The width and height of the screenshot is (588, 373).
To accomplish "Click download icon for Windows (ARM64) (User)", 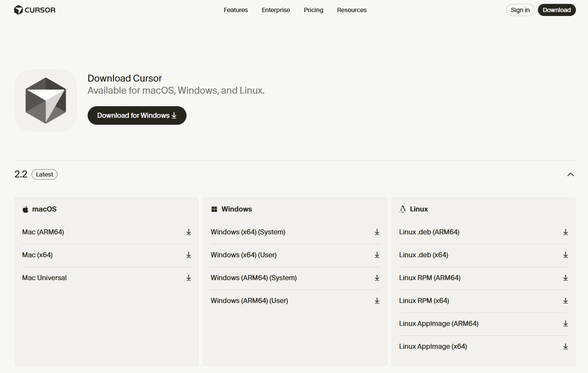I will pos(377,301).
